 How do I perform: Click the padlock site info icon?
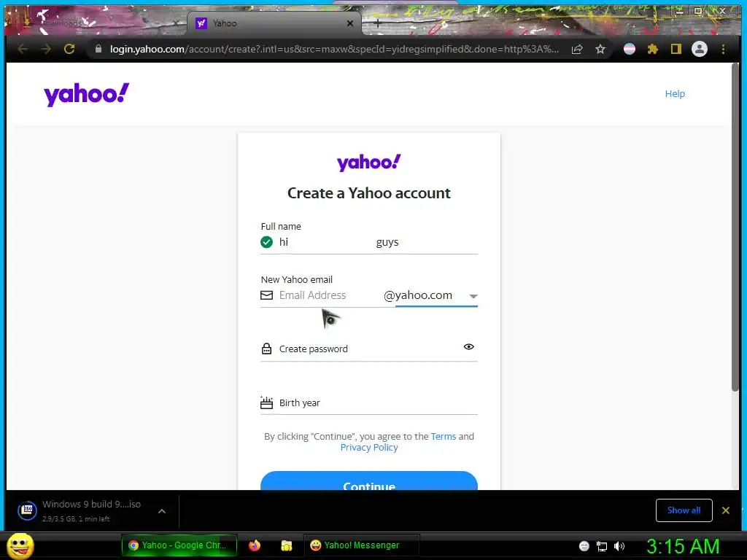(x=98, y=49)
